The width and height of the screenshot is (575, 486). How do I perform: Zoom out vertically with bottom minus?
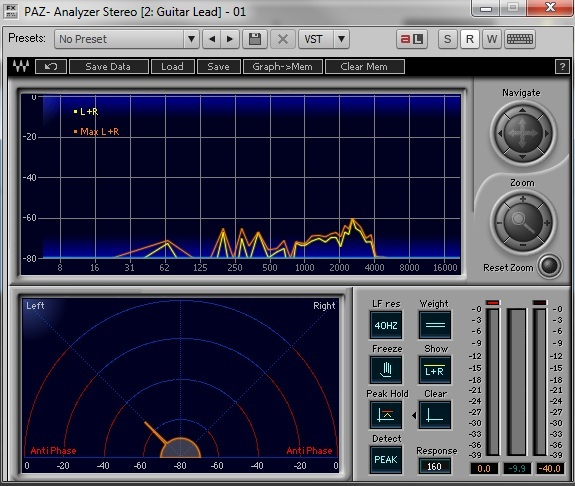[523, 245]
